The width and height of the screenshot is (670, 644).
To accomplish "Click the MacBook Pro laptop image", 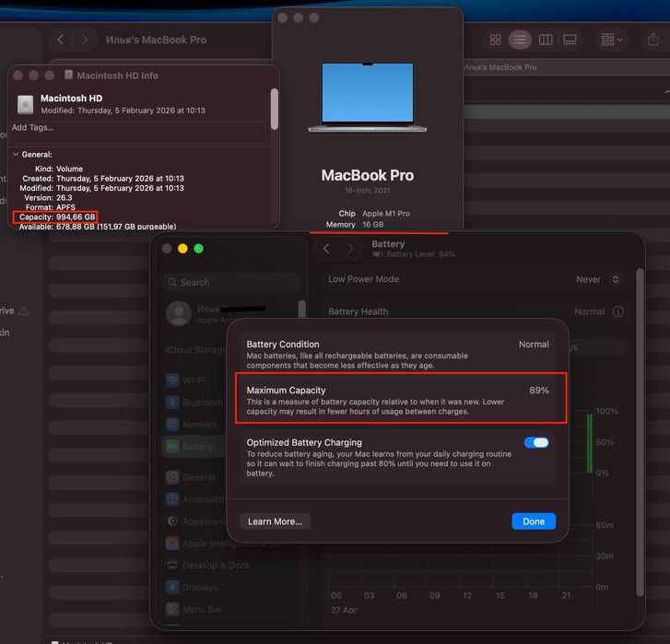I will 368,98.
